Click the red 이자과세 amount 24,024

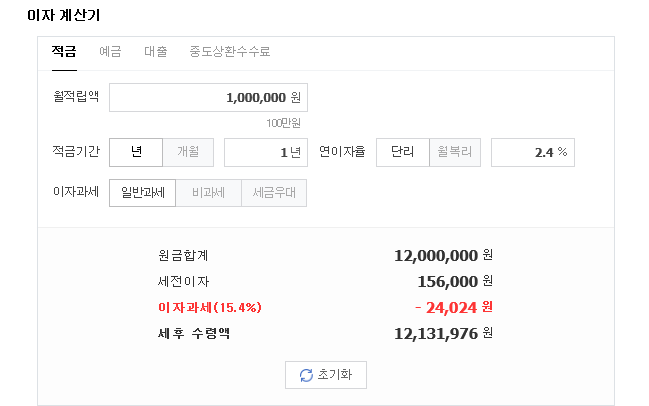(446, 306)
